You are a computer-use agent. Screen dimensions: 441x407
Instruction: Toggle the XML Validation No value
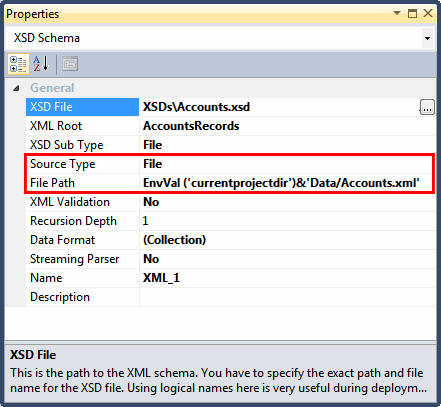pos(151,202)
